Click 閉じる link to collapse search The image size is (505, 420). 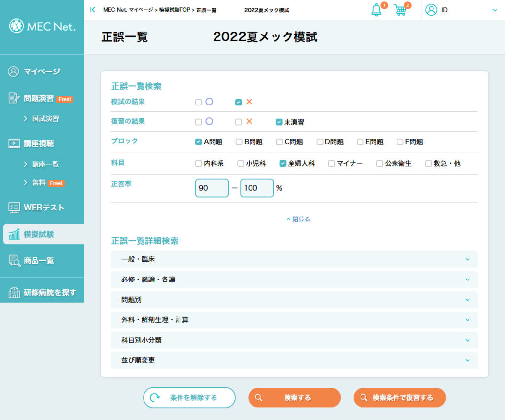(301, 219)
